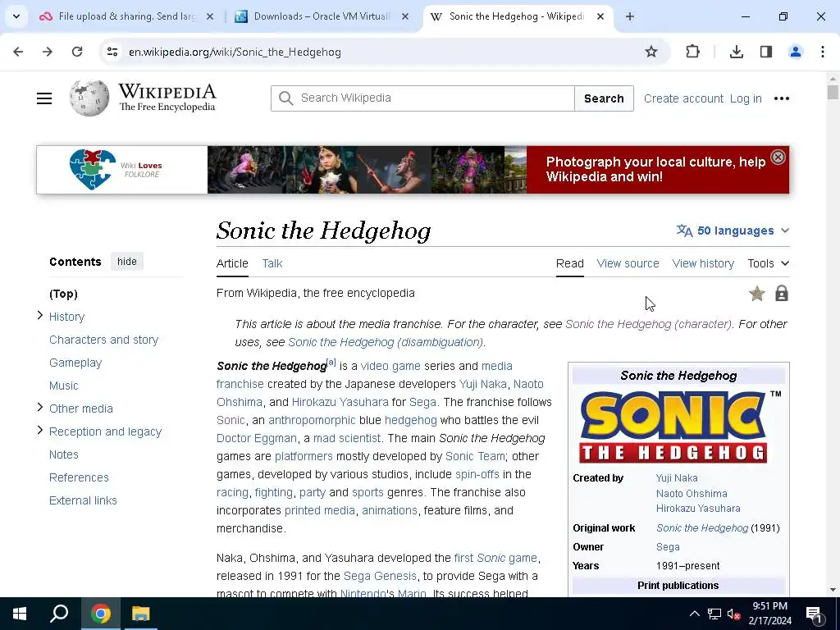The width and height of the screenshot is (840, 630).
Task: Click the taskbar clock showing 9:51 PM
Action: [x=769, y=614]
